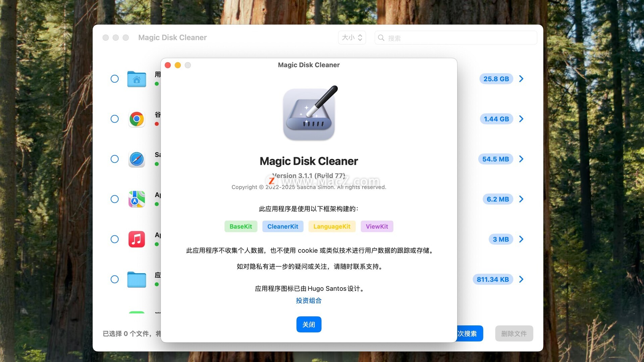Image resolution: width=644 pixels, height=362 pixels.
Task: Click the BaseKit framework tag
Action: pos(241,226)
